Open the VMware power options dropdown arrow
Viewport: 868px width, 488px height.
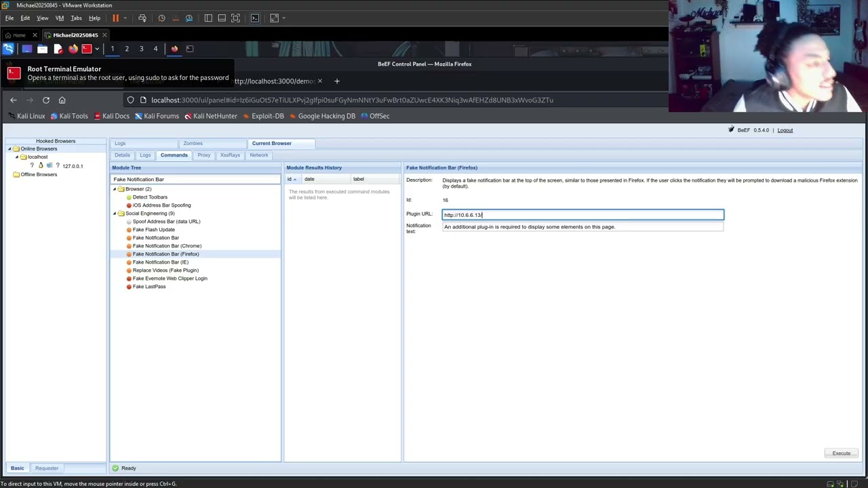125,18
